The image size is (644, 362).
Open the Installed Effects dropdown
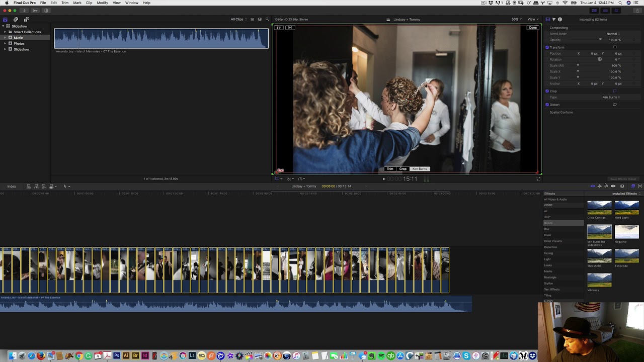point(625,194)
